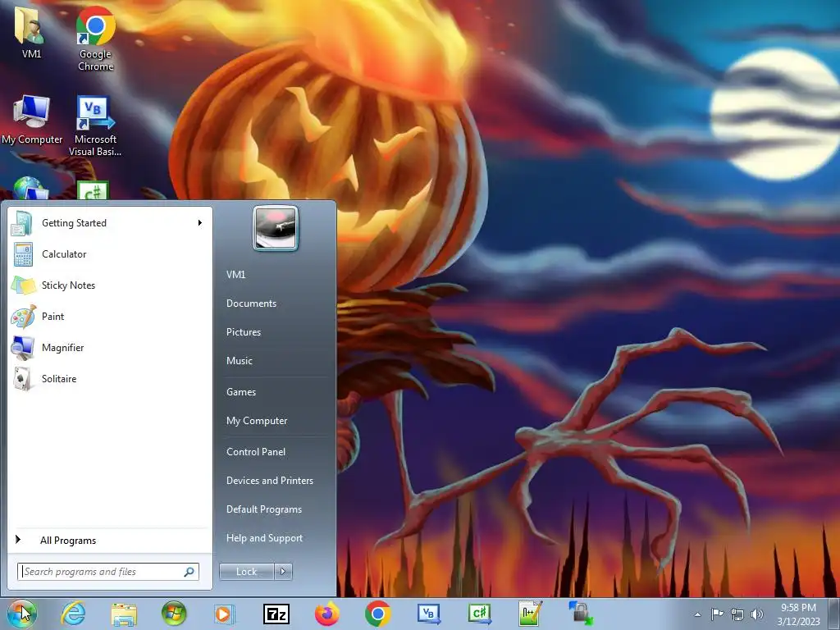This screenshot has height=630, width=840.
Task: Open Microsoft Visual Basic desktop shortcut
Action: coord(95,125)
